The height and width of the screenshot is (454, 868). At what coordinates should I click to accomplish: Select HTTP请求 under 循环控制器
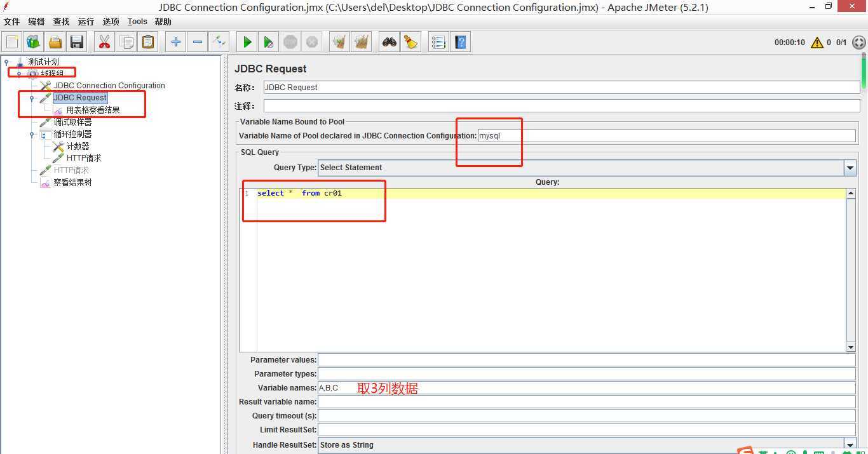(x=84, y=158)
